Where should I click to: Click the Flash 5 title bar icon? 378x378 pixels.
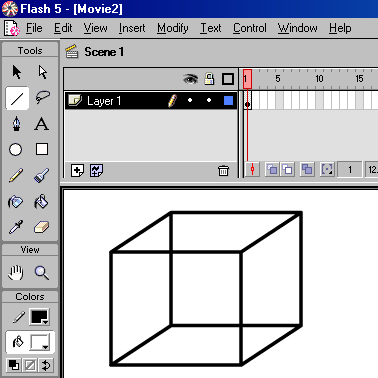tap(10, 9)
